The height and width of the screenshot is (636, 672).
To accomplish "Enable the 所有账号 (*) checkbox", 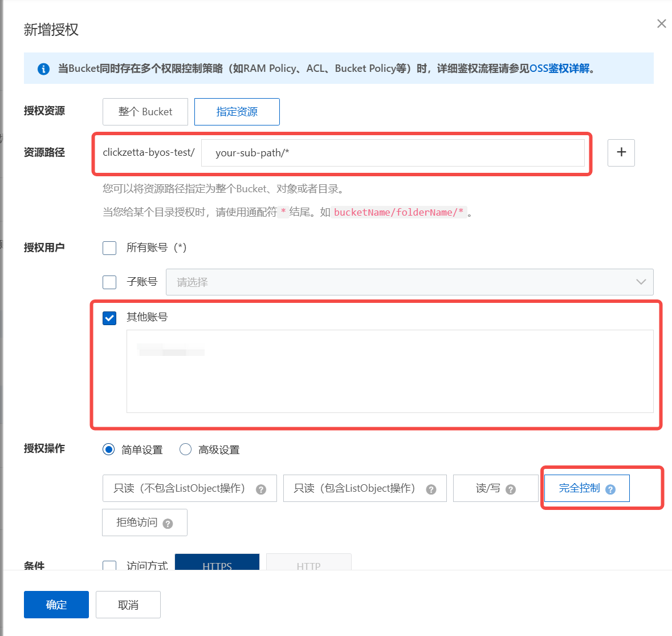I will (109, 248).
